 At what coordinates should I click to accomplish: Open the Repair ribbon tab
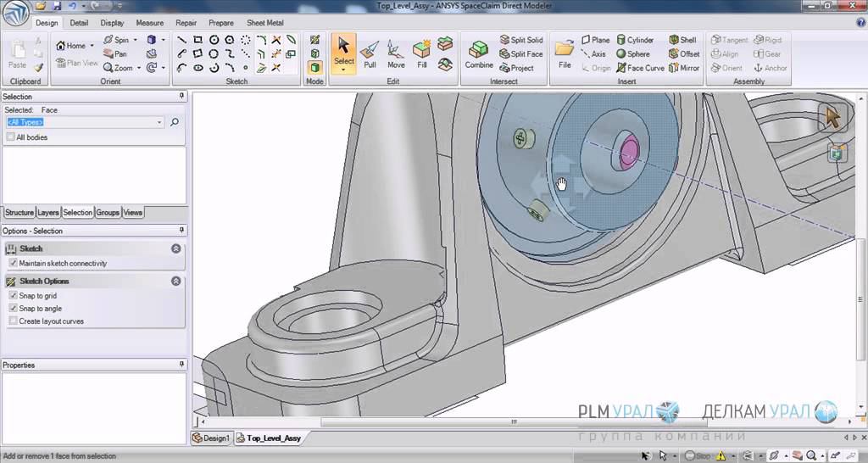pos(186,23)
